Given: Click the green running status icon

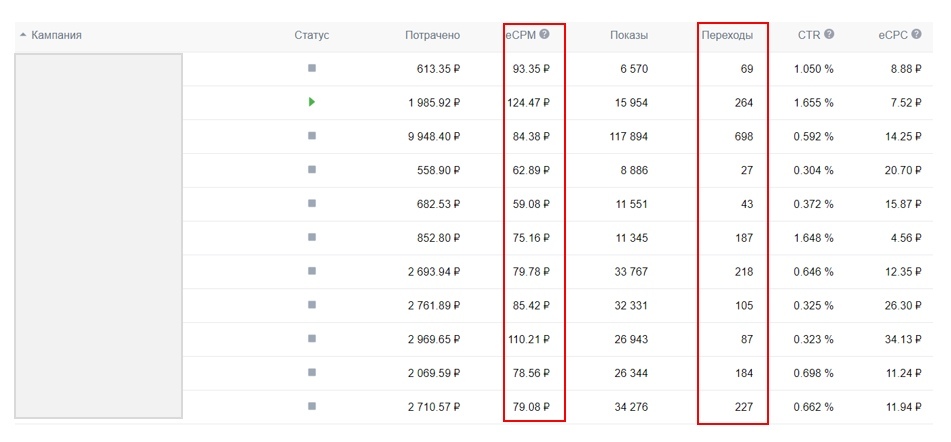Looking at the screenshot, I should (x=312, y=102).
